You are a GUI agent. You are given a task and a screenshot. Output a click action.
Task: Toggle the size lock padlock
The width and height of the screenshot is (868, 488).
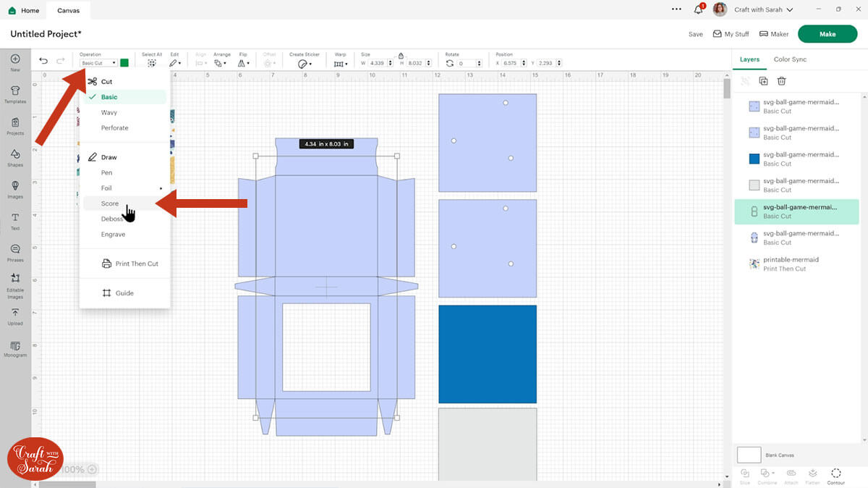pyautogui.click(x=401, y=56)
